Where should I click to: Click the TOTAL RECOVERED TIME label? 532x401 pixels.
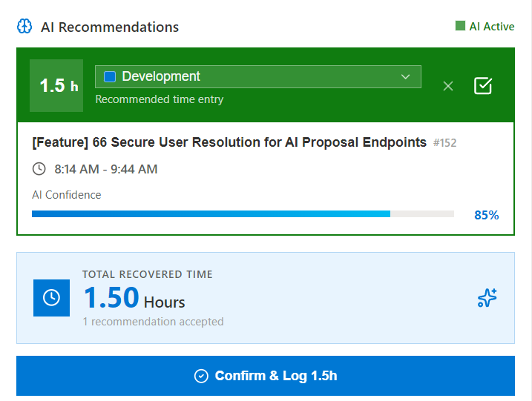pyautogui.click(x=148, y=274)
